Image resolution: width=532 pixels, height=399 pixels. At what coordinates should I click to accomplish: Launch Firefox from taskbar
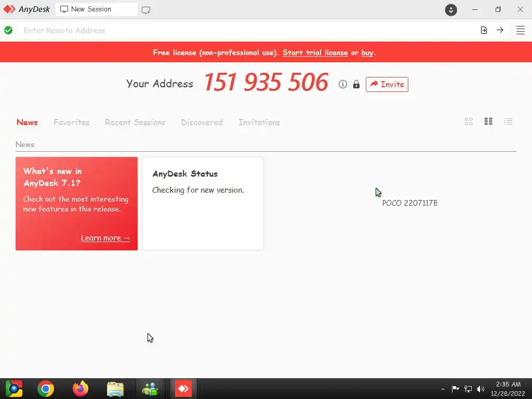click(x=81, y=389)
